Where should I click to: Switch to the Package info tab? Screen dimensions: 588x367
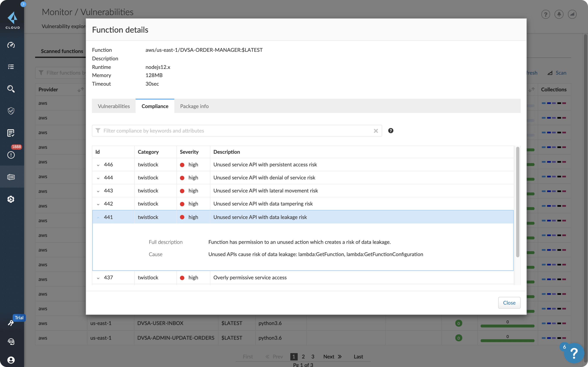point(194,106)
